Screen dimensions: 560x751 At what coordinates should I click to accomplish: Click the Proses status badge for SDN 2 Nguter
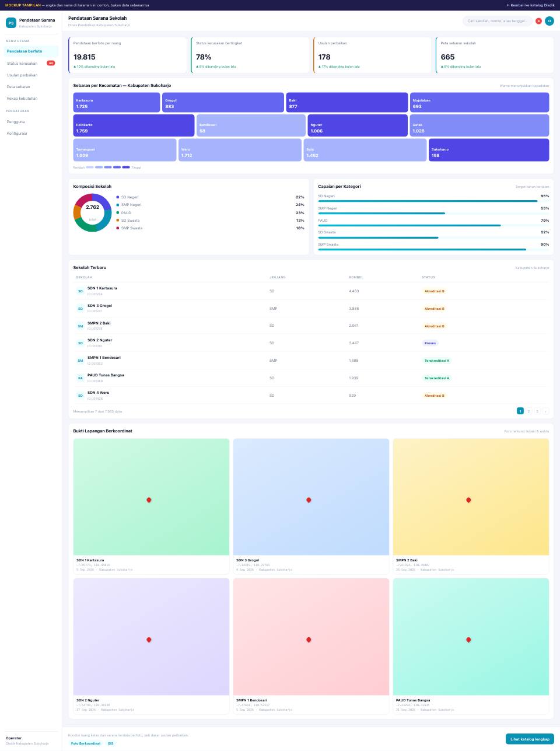click(x=430, y=343)
